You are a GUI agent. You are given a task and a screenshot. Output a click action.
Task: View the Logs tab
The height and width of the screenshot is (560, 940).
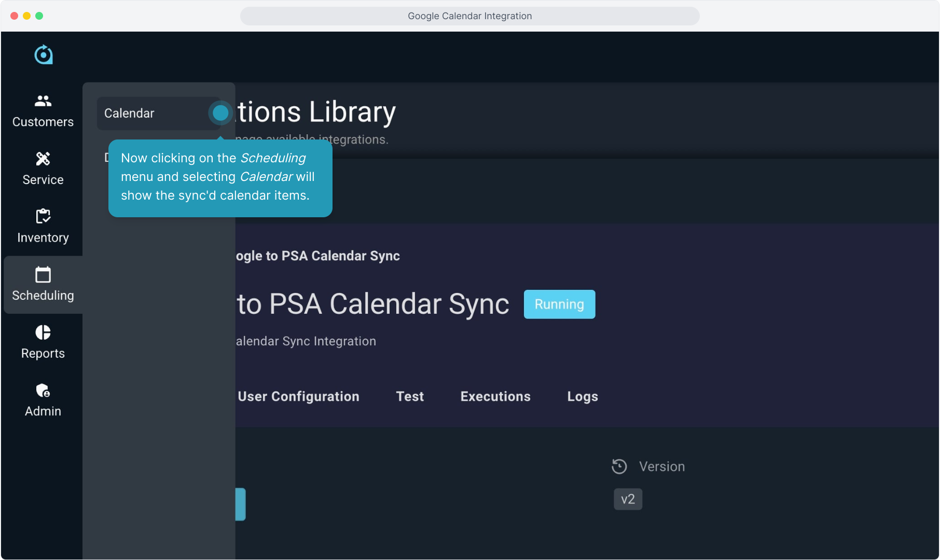(x=583, y=397)
